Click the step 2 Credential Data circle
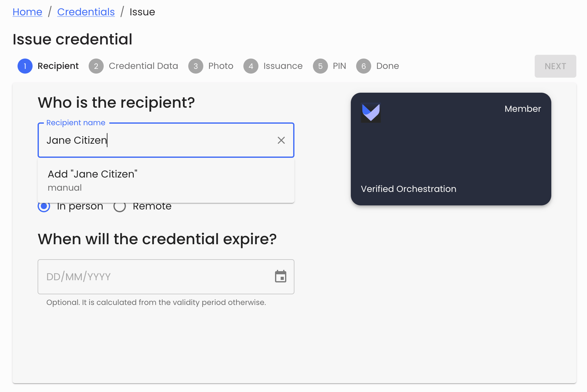Viewport: 587px width, 392px height. tap(96, 66)
